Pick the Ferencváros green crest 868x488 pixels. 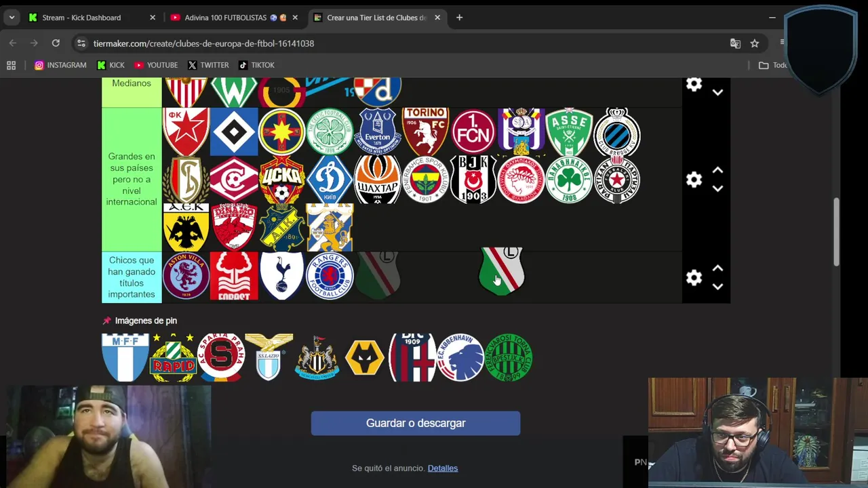point(509,357)
